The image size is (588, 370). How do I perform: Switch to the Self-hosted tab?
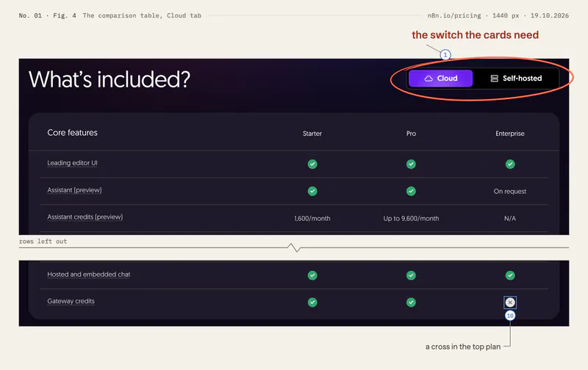(516, 79)
